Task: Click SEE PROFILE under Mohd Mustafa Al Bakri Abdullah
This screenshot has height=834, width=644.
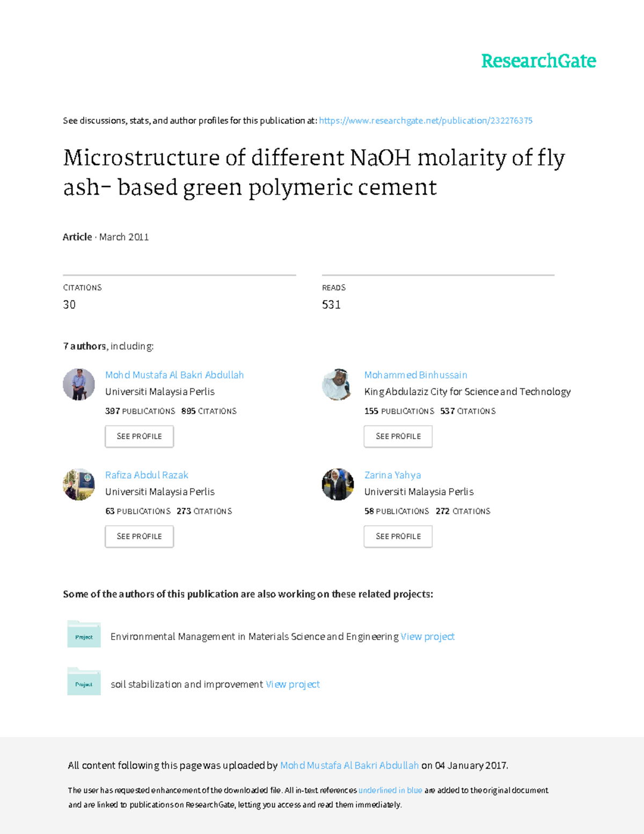Action: pyautogui.click(x=140, y=436)
